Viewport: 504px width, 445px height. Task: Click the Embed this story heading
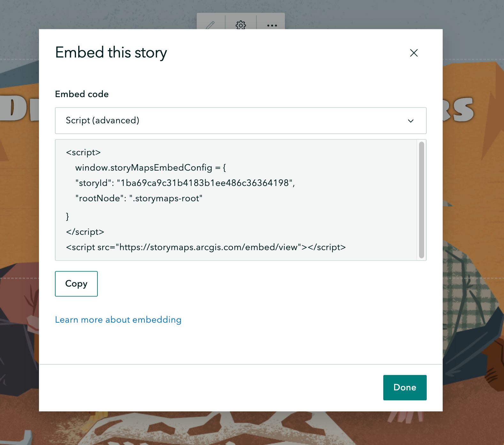(111, 53)
